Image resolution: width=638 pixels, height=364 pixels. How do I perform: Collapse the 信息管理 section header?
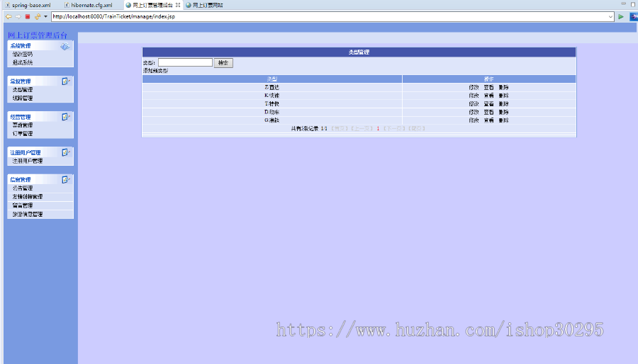[40, 180]
